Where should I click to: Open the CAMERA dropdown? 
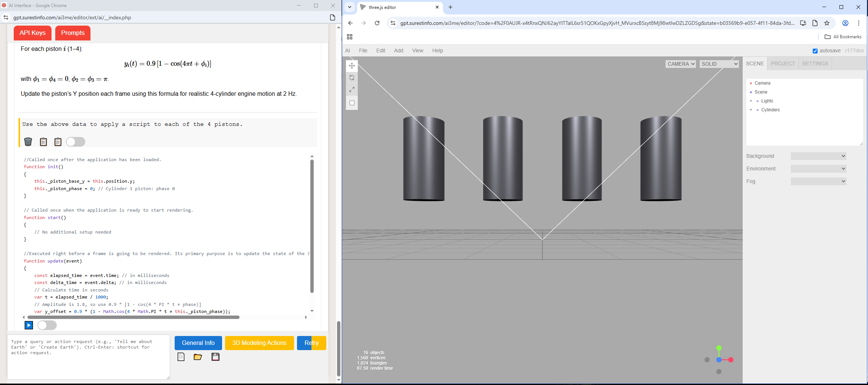pos(680,64)
